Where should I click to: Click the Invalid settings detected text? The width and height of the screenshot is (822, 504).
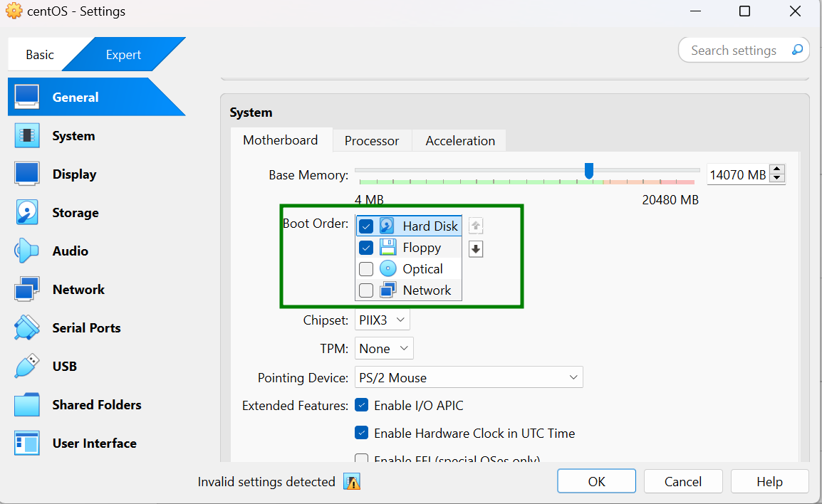(x=266, y=481)
